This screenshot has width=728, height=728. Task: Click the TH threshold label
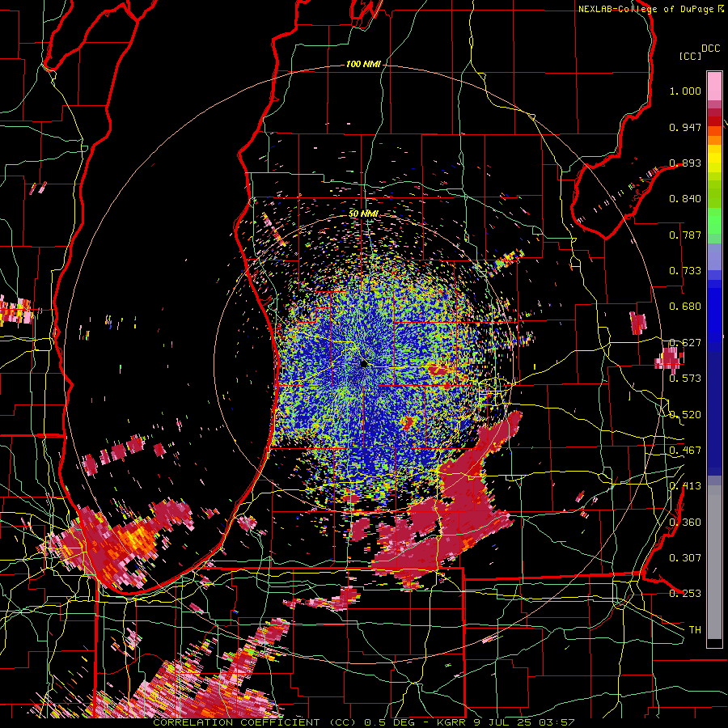pos(695,630)
